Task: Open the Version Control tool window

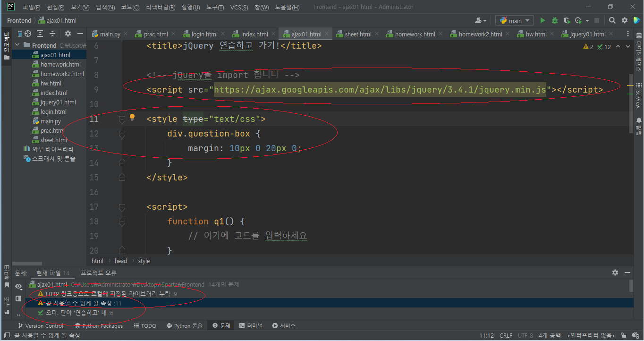Action: tap(40, 326)
